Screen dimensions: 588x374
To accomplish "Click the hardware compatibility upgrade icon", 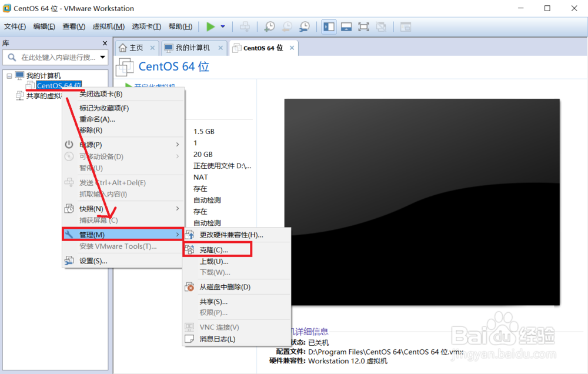I will pos(190,235).
